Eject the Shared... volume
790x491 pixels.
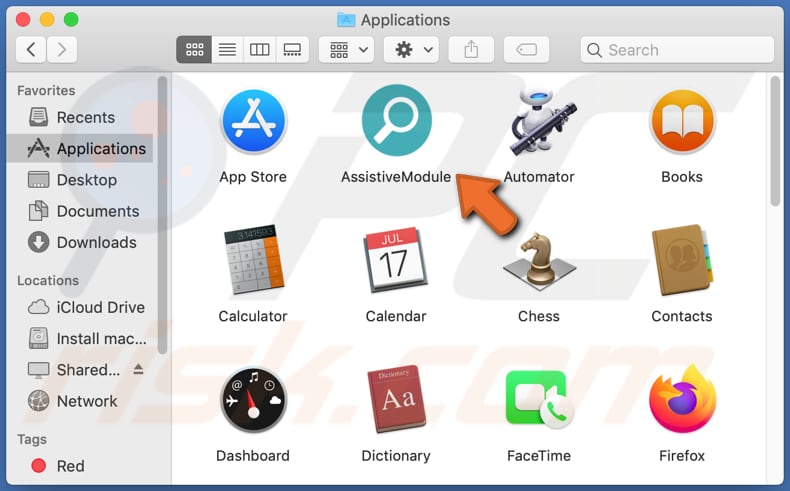point(138,370)
